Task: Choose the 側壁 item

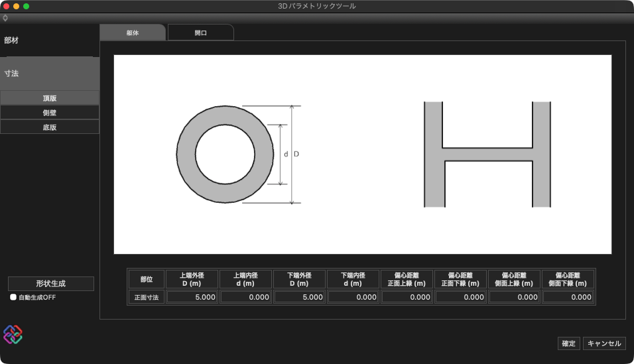Action: tap(50, 113)
